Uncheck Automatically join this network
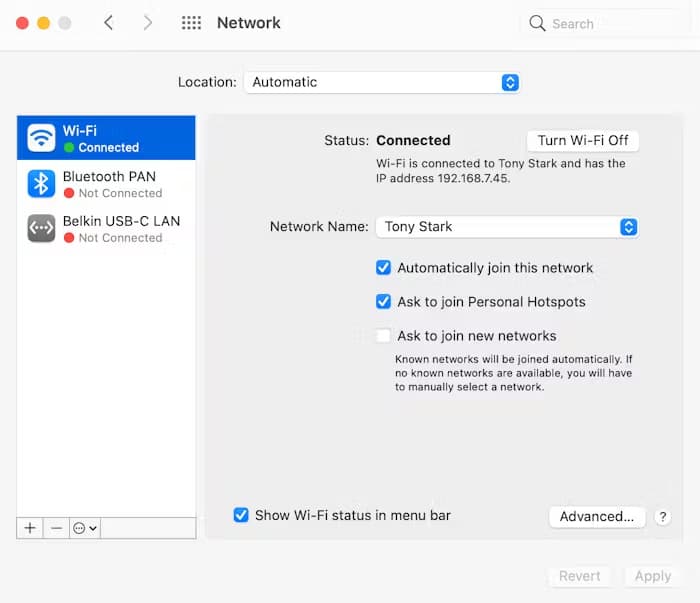Screen dimensions: 700x603 [383, 267]
